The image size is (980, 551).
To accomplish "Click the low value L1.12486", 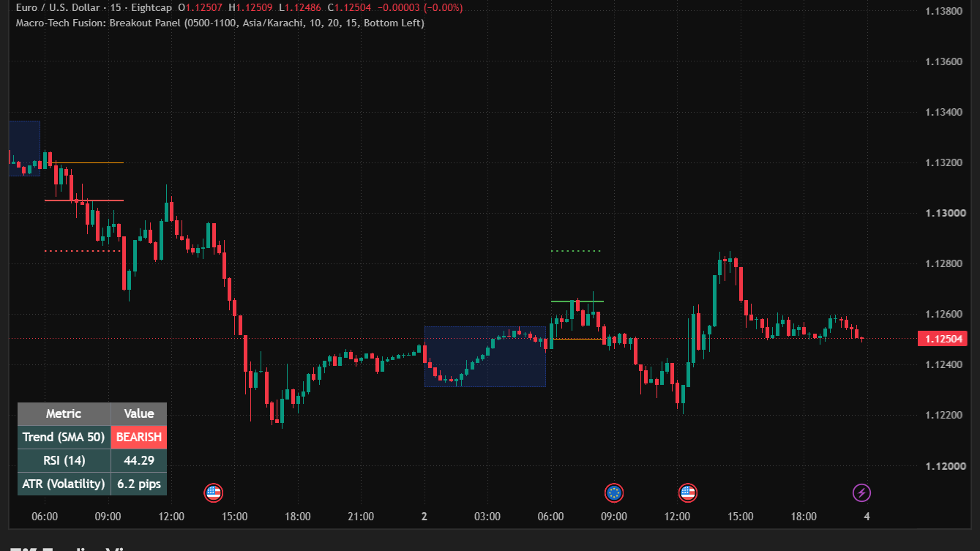I will (301, 7).
